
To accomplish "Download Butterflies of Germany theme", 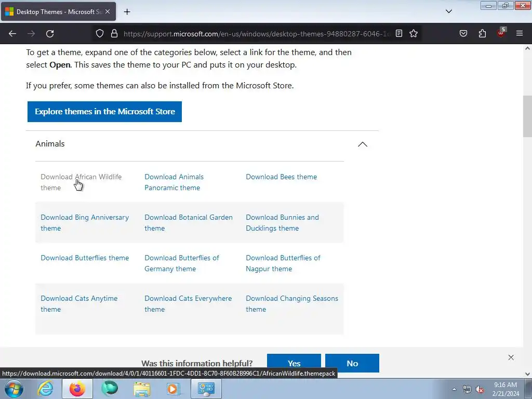I will pyautogui.click(x=182, y=263).
